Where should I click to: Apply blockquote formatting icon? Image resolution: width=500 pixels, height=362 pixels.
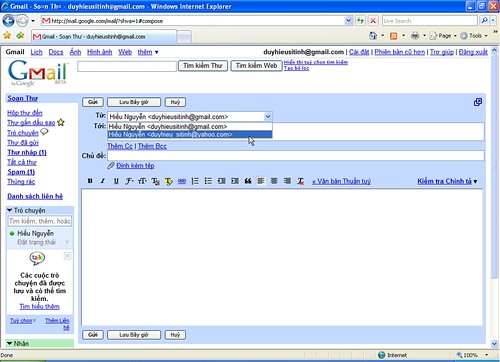[x=248, y=181]
